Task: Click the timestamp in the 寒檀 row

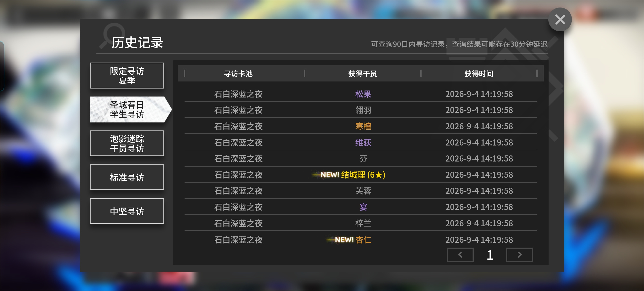Action: (479, 126)
